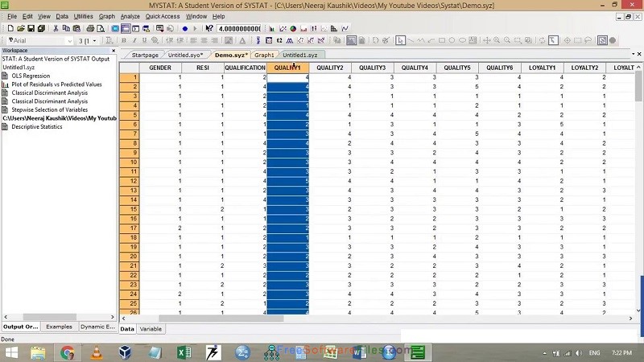Viewport: 644px width, 362px height.
Task: Print with the printer icon
Action: (x=90, y=28)
